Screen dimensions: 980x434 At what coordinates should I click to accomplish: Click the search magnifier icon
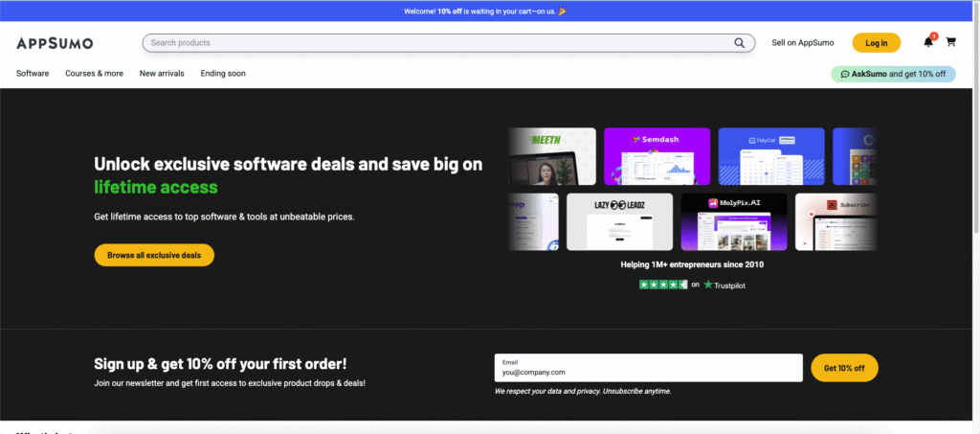point(740,43)
